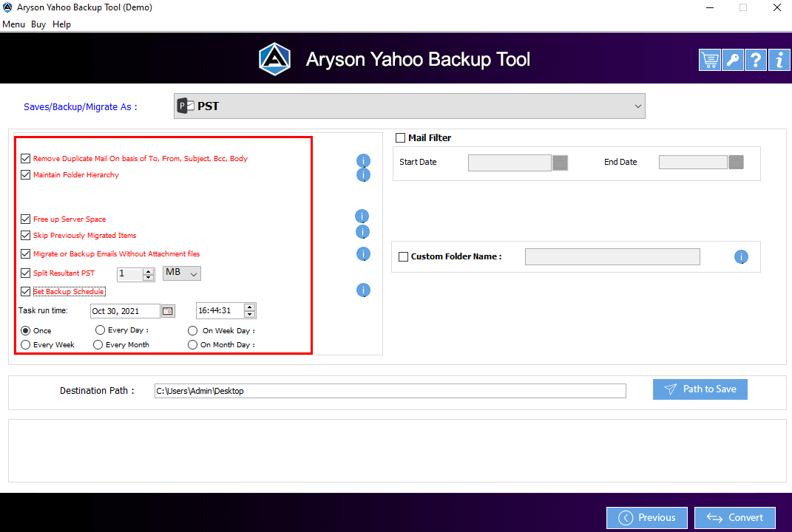The height and width of the screenshot is (532, 792).
Task: Toggle Remove Duplicate Mail checkbox
Action: tap(25, 158)
